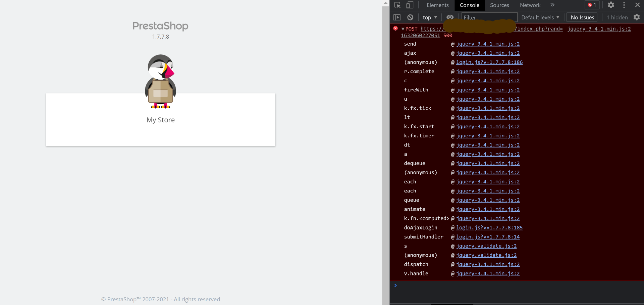This screenshot has height=305, width=644.
Task: Open login.js link for submitHandler frame
Action: coord(488,237)
